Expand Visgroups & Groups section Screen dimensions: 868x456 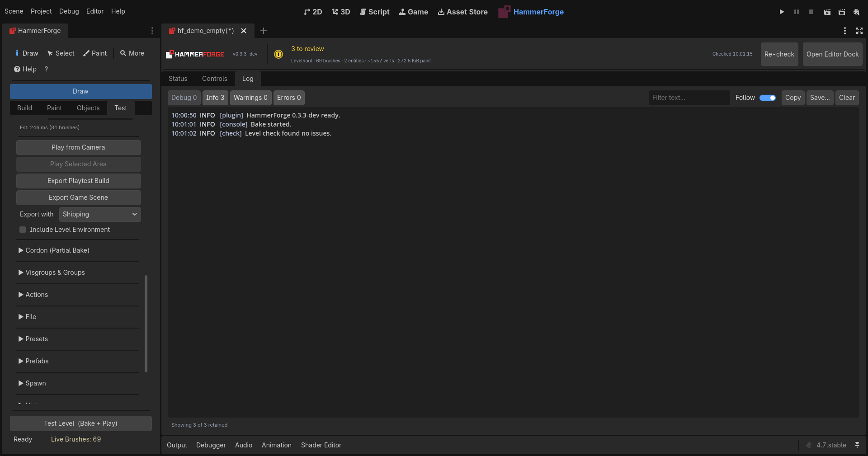(x=78, y=273)
